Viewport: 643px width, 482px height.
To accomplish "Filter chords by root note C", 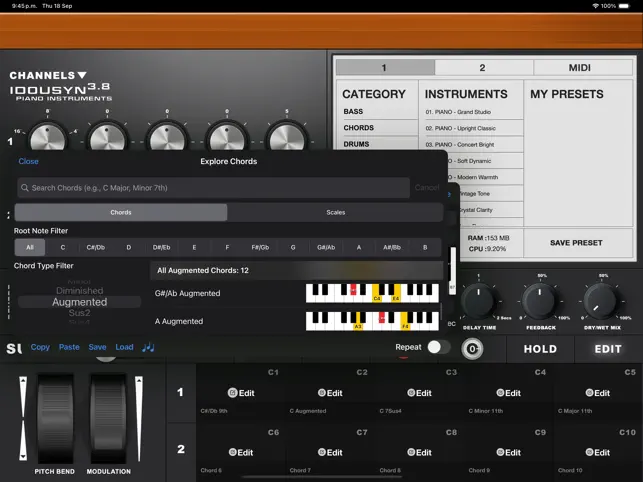I will pyautogui.click(x=63, y=247).
